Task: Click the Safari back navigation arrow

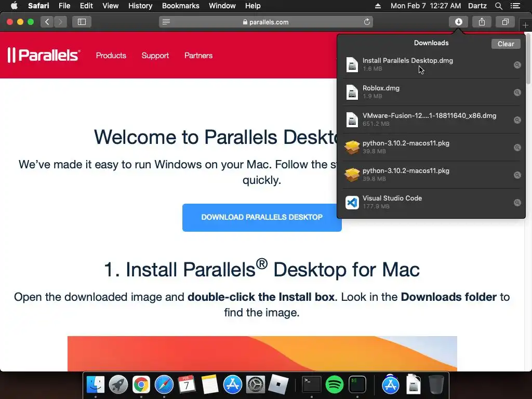Action: click(47, 22)
